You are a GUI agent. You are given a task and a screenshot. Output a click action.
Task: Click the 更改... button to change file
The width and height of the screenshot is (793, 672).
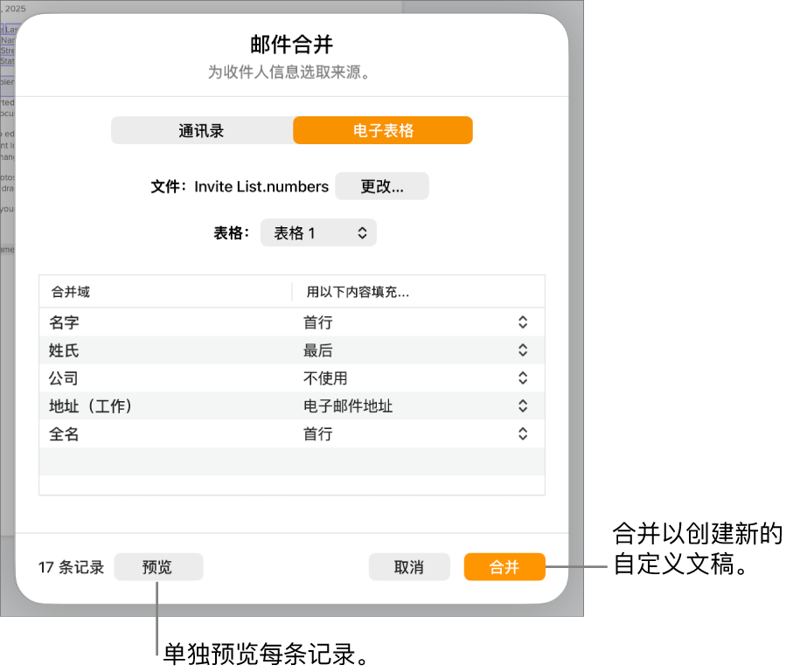tap(381, 186)
